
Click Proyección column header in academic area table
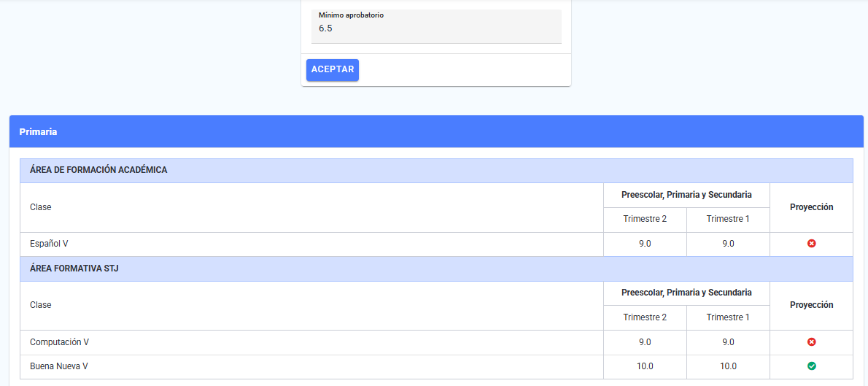coord(811,207)
